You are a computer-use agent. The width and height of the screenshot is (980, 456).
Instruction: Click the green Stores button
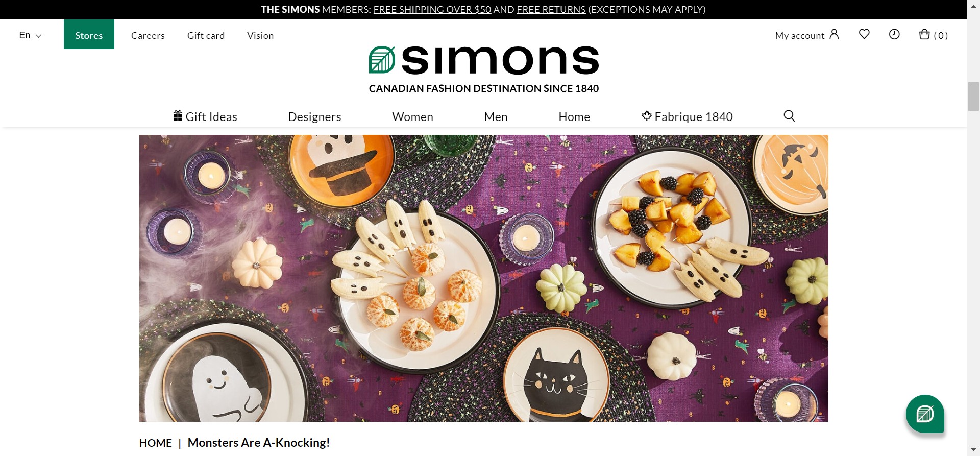(x=89, y=34)
